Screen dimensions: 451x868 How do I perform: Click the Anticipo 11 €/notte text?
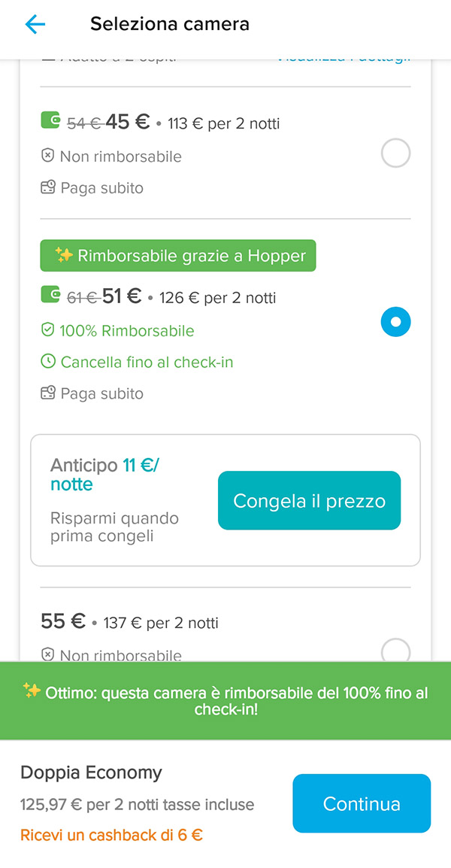(x=104, y=475)
